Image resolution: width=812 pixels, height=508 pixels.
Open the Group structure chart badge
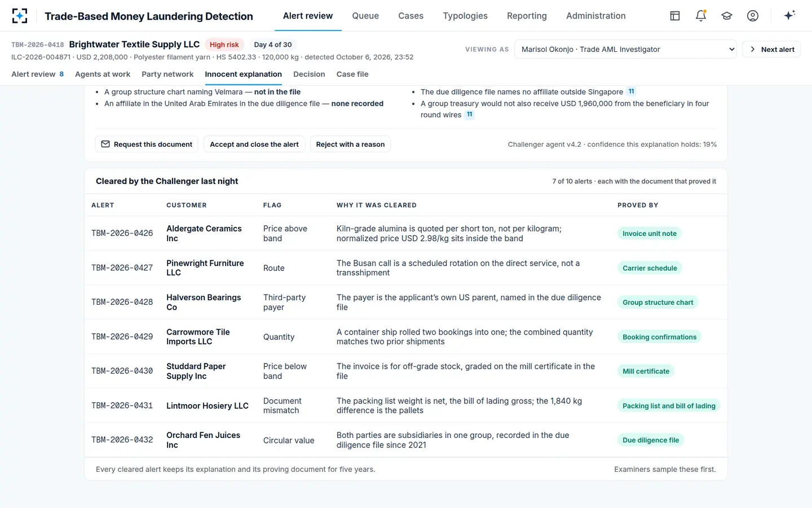(658, 302)
